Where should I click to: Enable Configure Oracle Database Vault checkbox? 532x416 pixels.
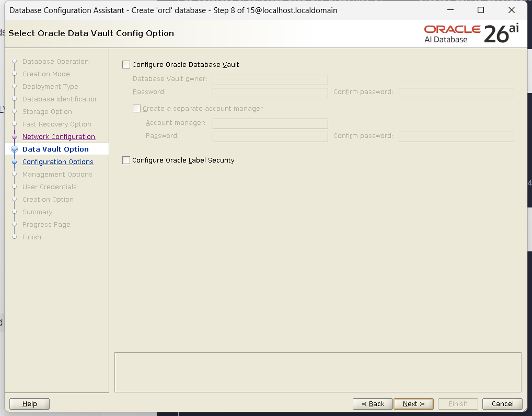126,64
